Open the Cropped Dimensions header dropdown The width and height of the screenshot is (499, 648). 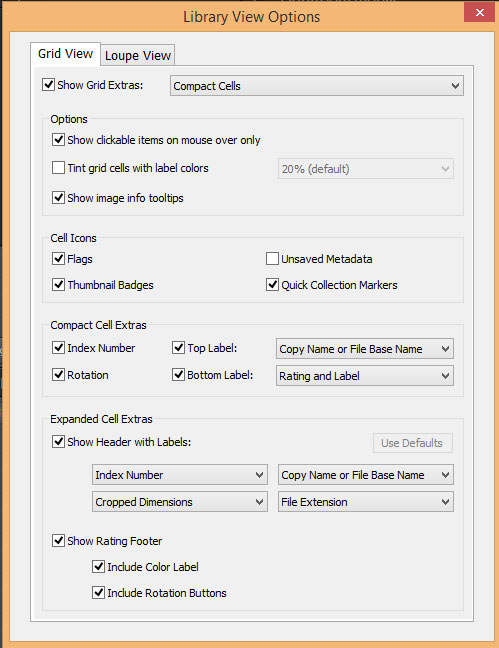[x=180, y=502]
